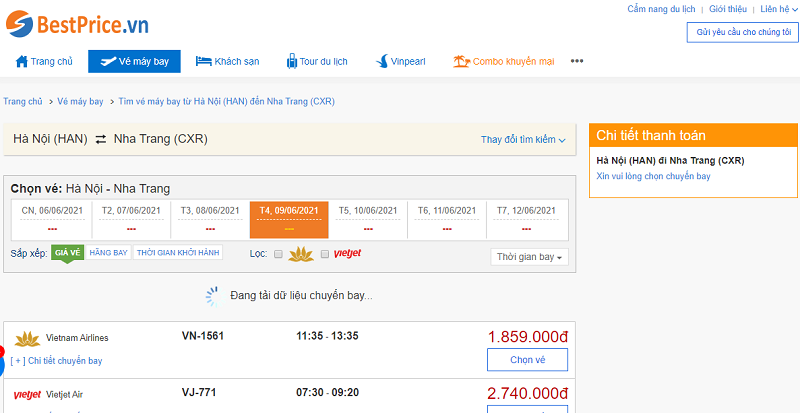800x413 pixels.
Task: Click Vietnam Airlines logo in VN-1561 row
Action: (x=27, y=338)
